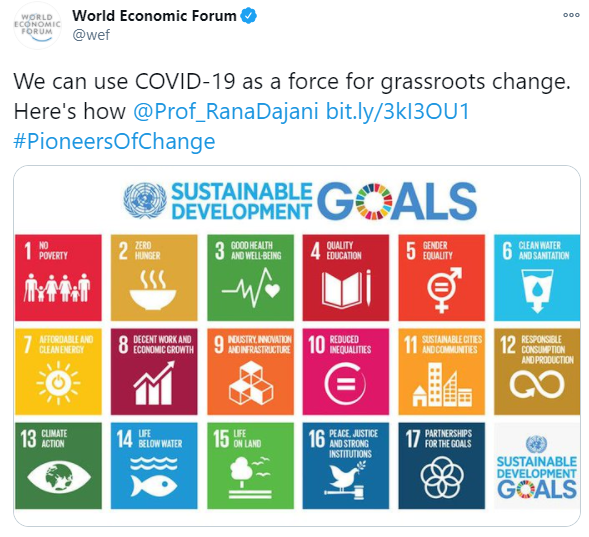The width and height of the screenshot is (589, 537).
Task: Click the blue verified badge icon
Action: point(248,16)
